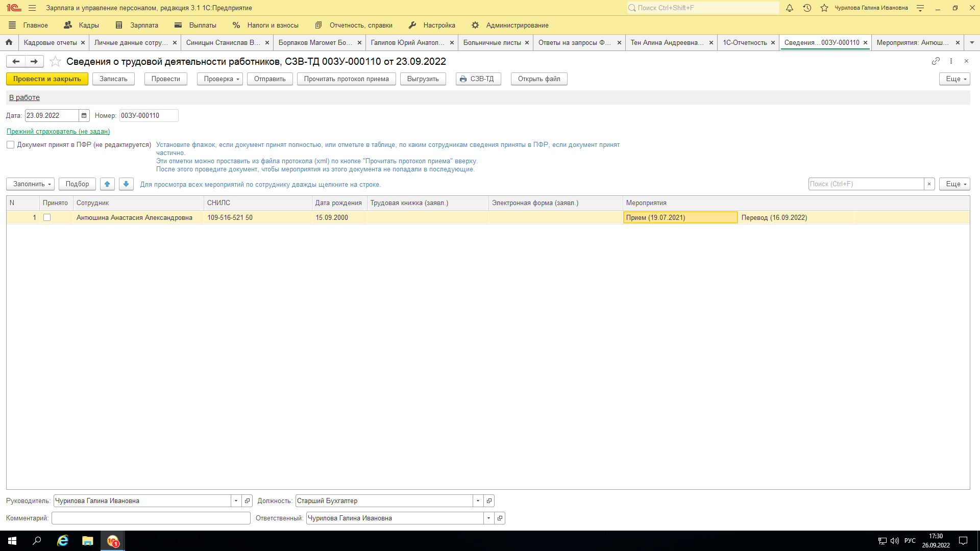Click the notifications bell icon
This screenshot has width=980, height=551.
[789, 8]
